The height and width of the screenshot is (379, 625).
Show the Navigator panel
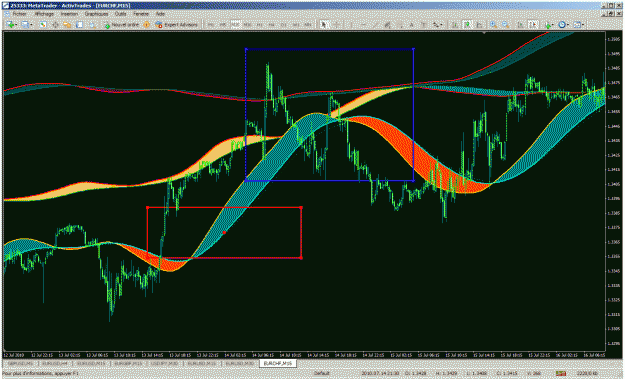67,25
